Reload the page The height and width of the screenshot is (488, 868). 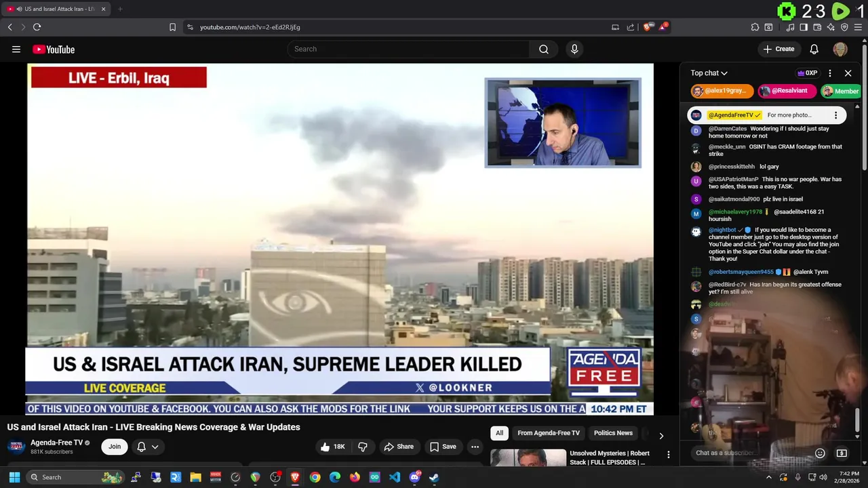click(37, 27)
